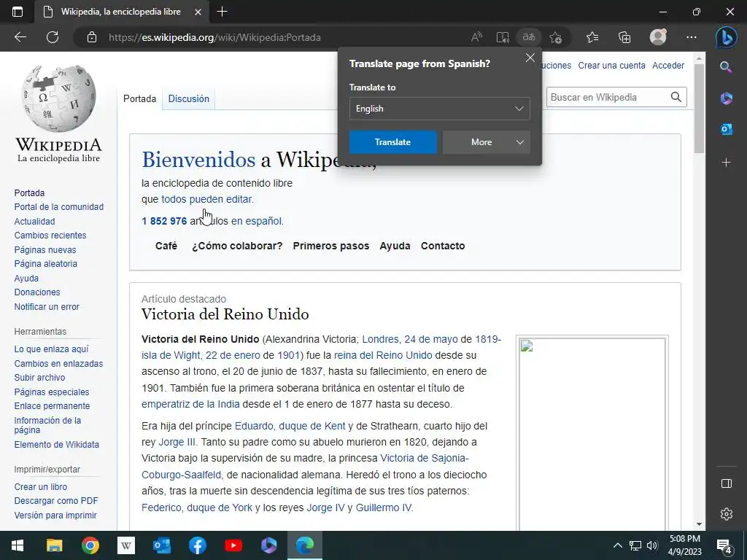Click the 1 852 976 article count link
The width and height of the screenshot is (747, 560).
164,221
